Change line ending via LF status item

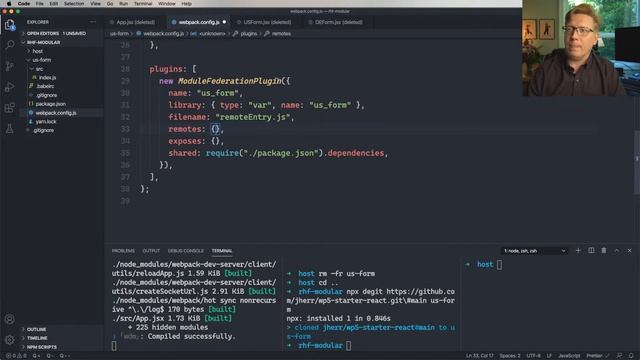coord(549,356)
